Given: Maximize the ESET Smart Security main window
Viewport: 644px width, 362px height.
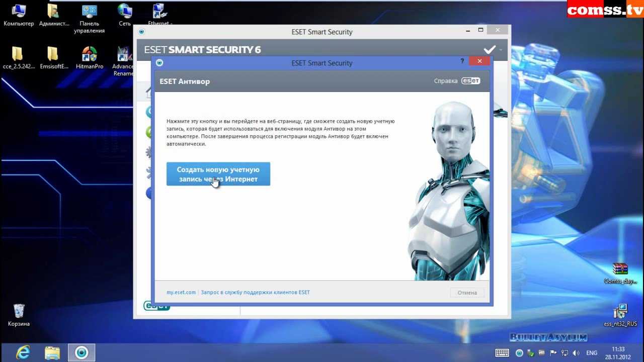Looking at the screenshot, I should pyautogui.click(x=480, y=30).
